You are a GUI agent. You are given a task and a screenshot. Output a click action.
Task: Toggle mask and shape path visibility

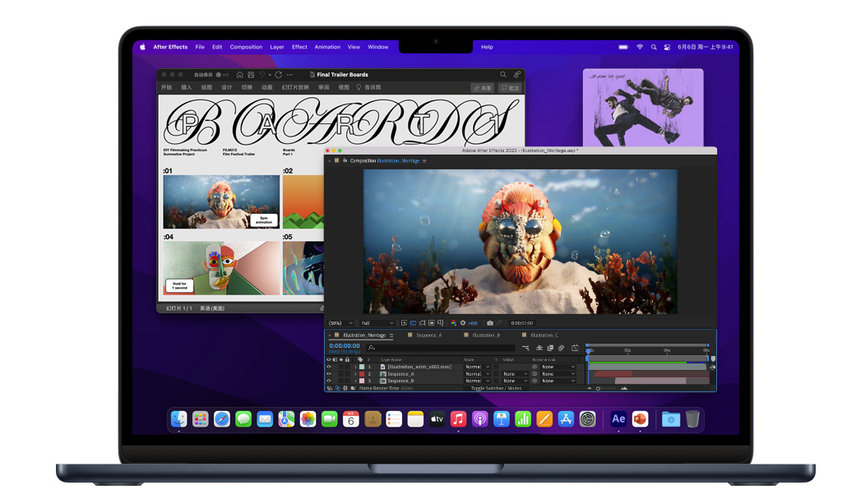click(x=423, y=322)
